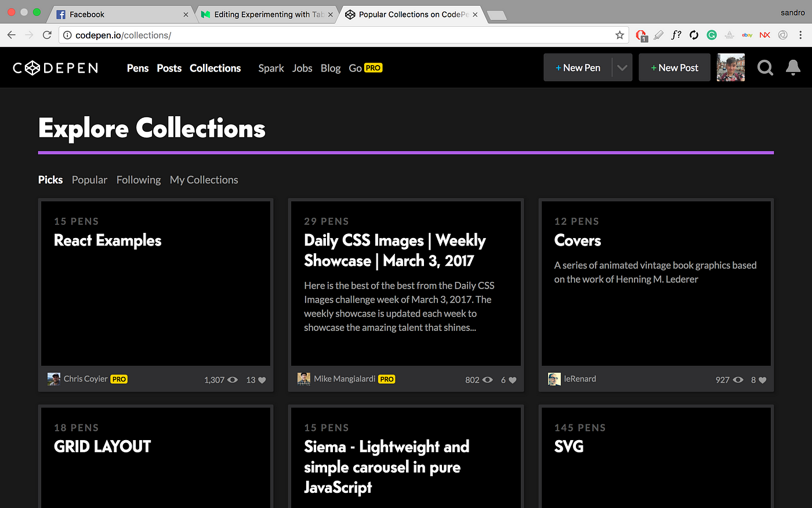Click the red extension icon with badge

click(641, 35)
